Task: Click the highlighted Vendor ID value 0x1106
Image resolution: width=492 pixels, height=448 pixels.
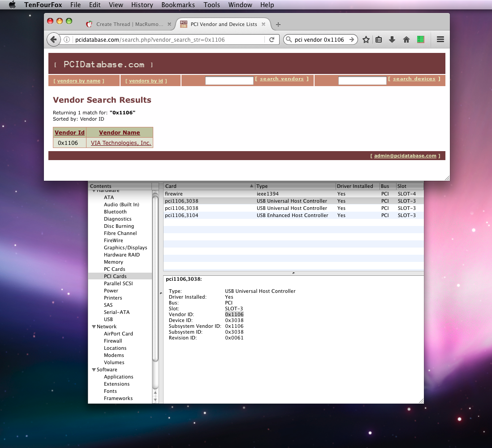Action: (234, 314)
